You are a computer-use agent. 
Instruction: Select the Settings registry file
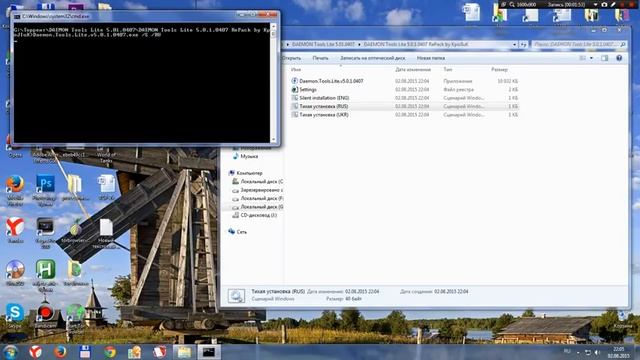pos(308,89)
